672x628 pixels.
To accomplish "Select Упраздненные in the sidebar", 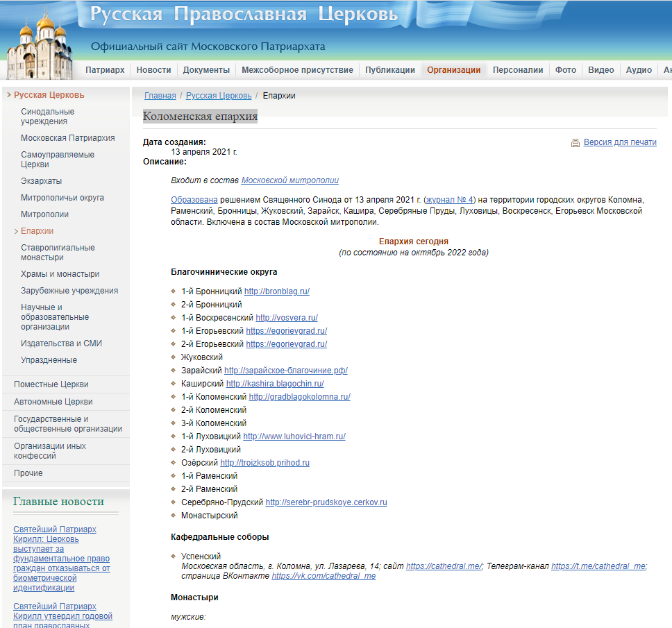I will coord(49,360).
